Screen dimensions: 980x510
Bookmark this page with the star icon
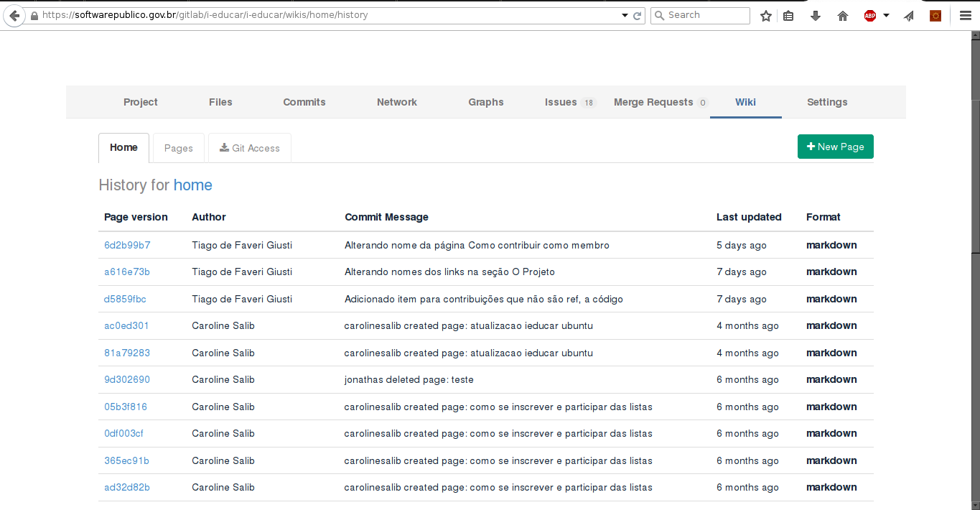point(766,15)
